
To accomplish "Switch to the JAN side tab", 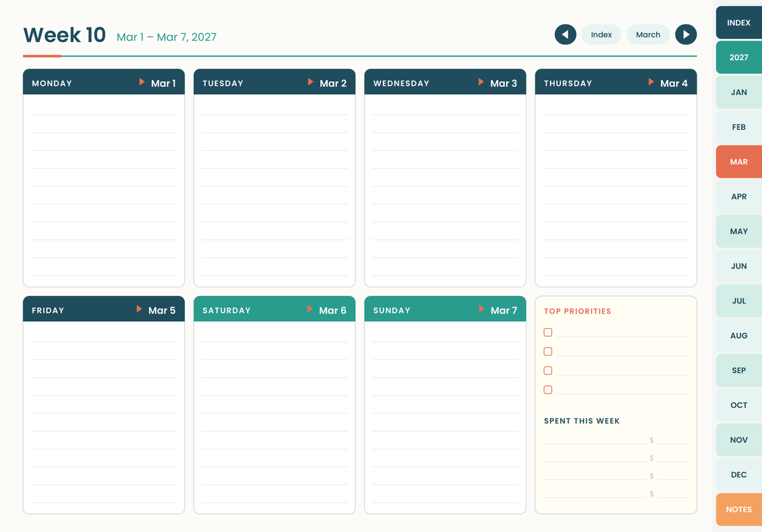I will pos(739,92).
